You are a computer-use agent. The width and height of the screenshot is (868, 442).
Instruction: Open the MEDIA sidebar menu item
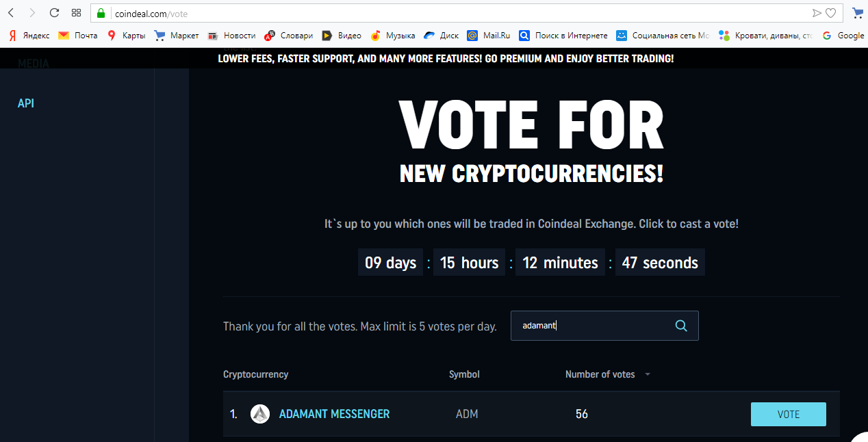tap(34, 64)
